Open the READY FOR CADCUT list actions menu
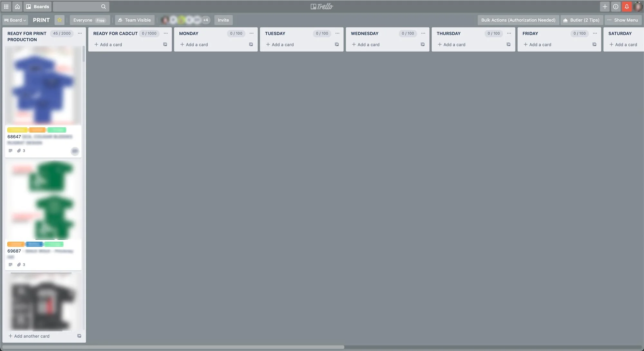644x351 pixels. [x=166, y=34]
